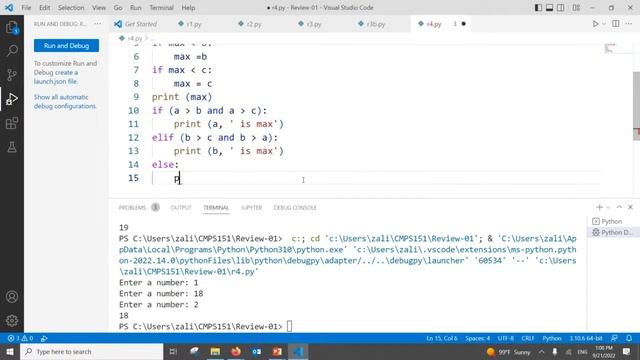Image resolution: width=640 pixels, height=360 pixels.
Task: Open Run and Debug panel more options
Action: click(98, 24)
